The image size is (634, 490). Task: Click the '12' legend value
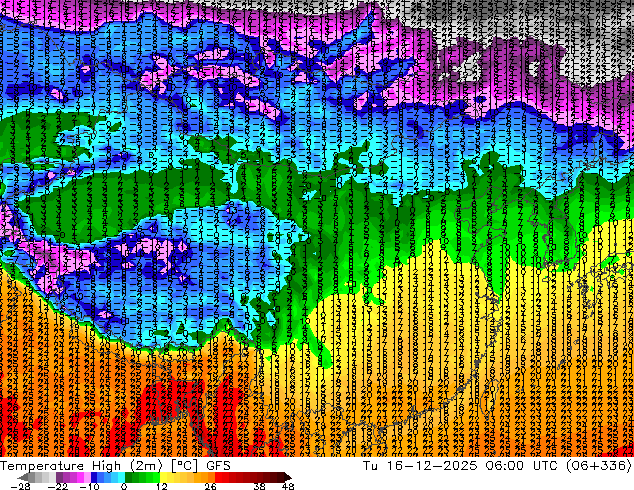tap(162, 486)
